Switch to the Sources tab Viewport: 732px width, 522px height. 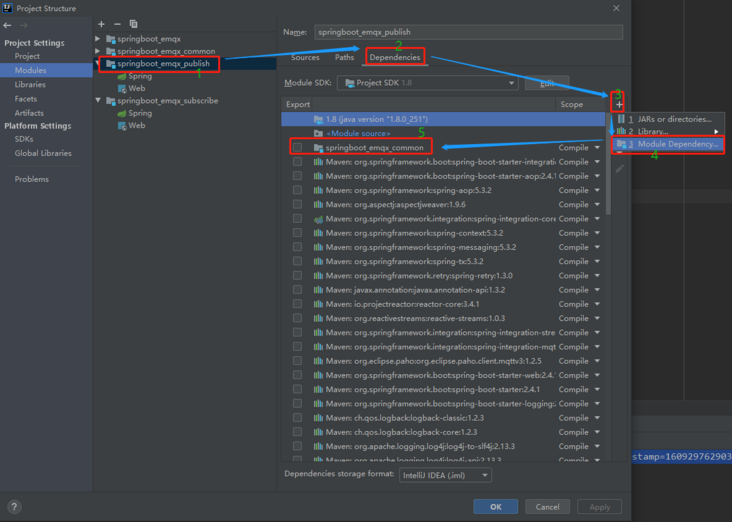point(305,58)
